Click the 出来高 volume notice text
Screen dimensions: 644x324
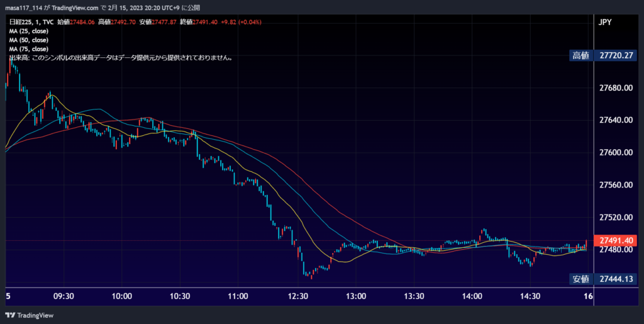pos(121,58)
